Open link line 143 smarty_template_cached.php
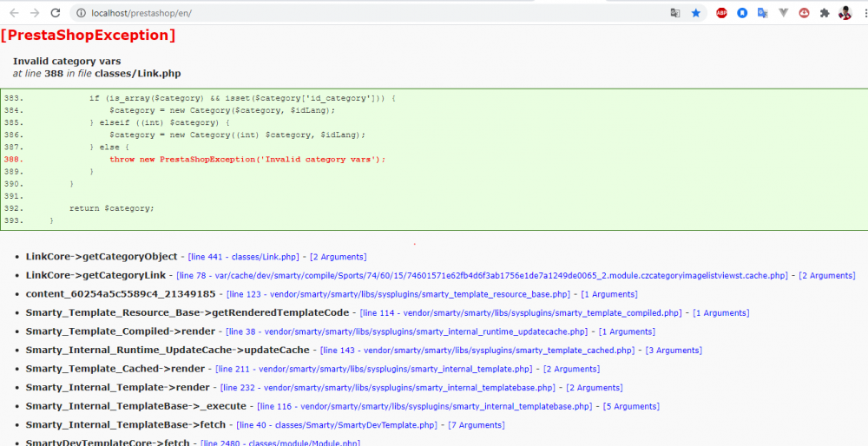 point(477,351)
